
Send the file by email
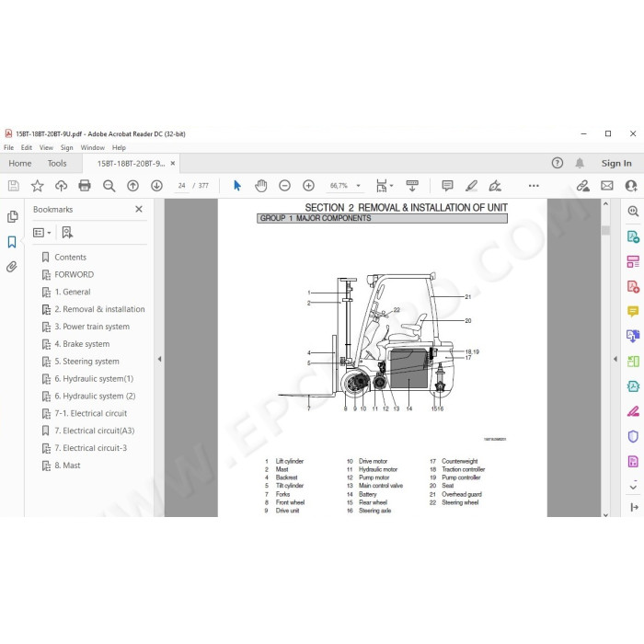click(x=607, y=186)
